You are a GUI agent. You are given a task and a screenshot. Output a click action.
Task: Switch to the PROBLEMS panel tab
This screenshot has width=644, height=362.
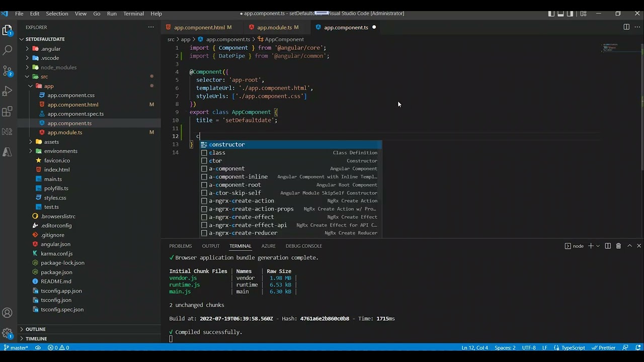(180, 246)
